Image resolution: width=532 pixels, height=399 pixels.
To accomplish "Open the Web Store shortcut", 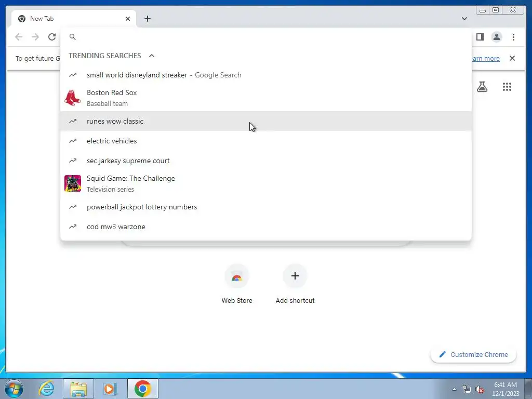I will pyautogui.click(x=237, y=284).
